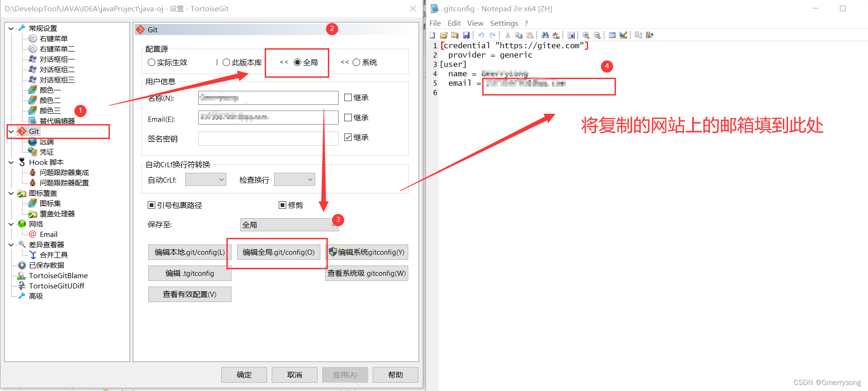The width and height of the screenshot is (868, 391).
Task: Click the Customize Schemes icon in Notepad2
Action: pos(623,35)
